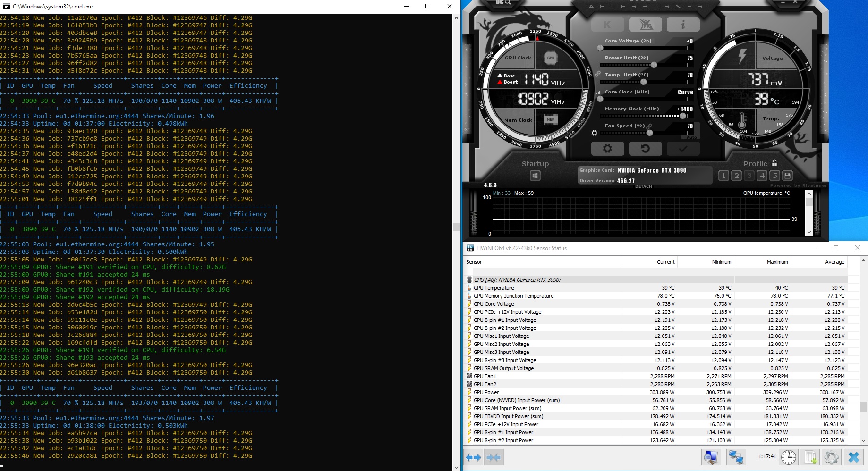868x471 pixels.
Task: Enable Auto fan speed mode
Action: [691, 137]
